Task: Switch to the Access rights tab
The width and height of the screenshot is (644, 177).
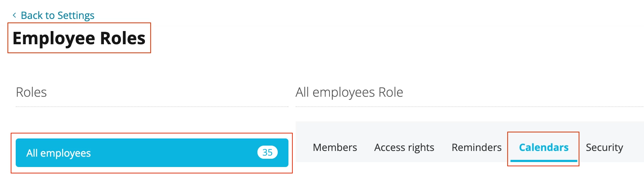Action: [x=404, y=147]
